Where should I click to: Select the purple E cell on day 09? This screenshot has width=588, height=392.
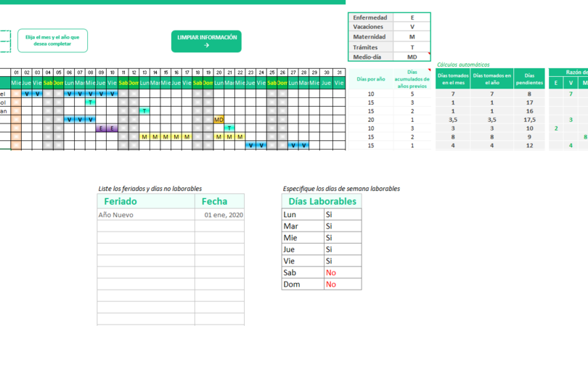pyautogui.click(x=101, y=128)
